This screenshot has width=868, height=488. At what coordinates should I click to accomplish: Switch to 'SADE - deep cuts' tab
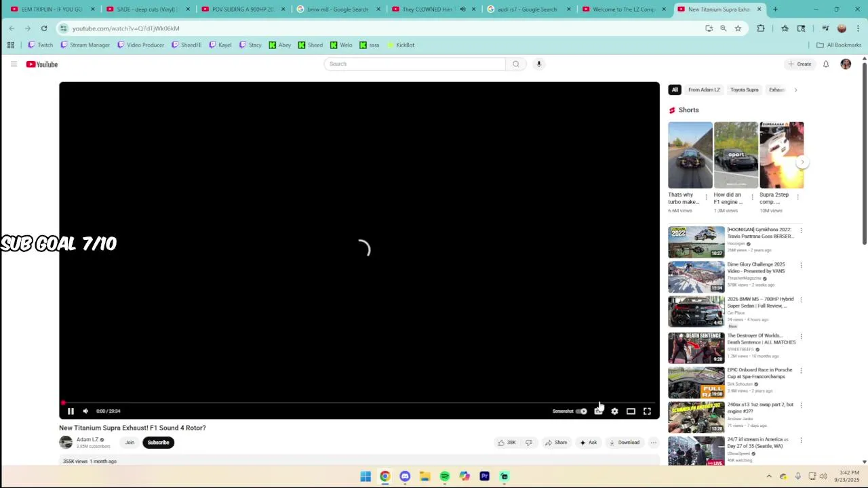[146, 9]
